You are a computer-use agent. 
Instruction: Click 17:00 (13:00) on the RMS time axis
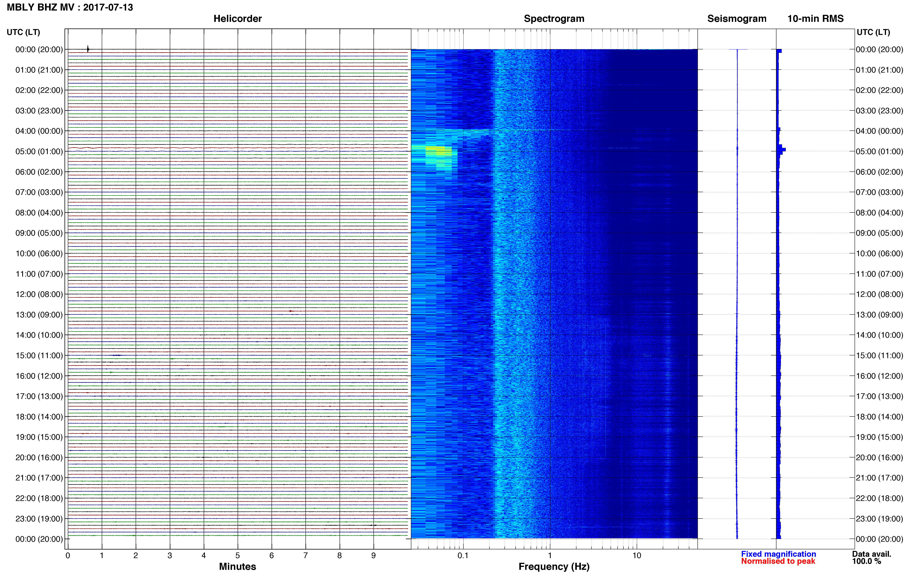879,396
